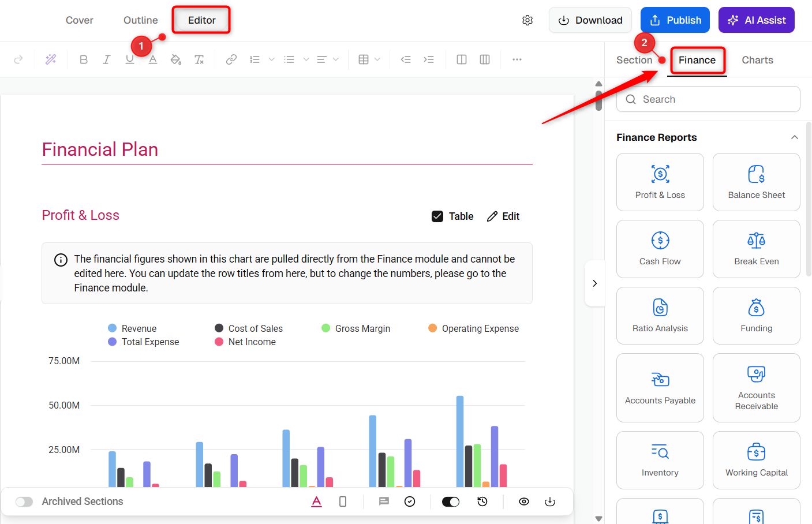
Task: Open version history clock icon
Action: pos(482,501)
